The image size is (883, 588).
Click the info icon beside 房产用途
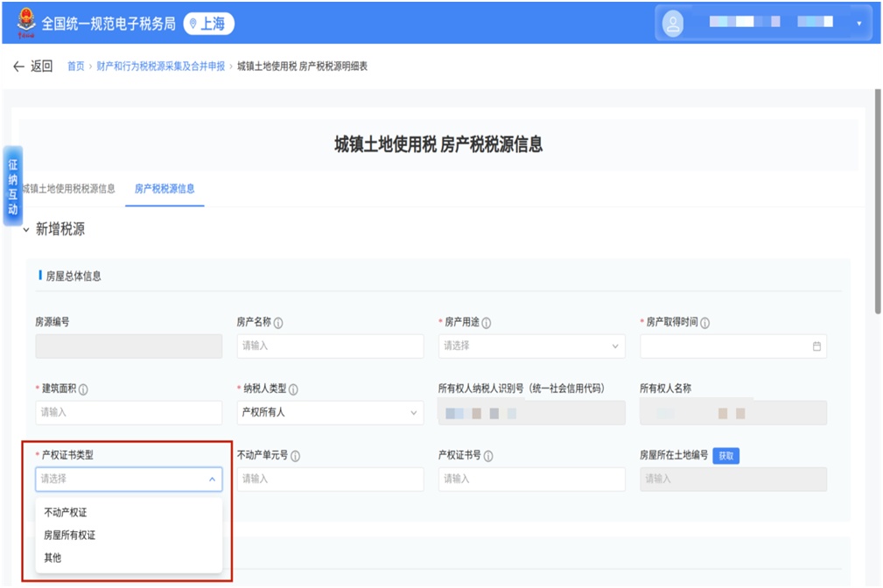(x=487, y=323)
